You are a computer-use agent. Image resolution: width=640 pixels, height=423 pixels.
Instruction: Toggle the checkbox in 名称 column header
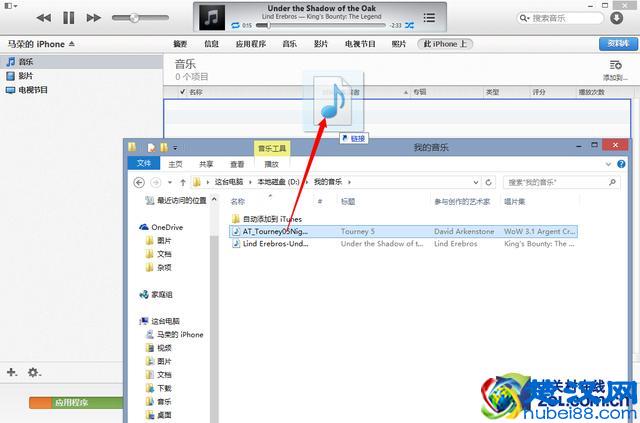pyautogui.click(x=182, y=92)
